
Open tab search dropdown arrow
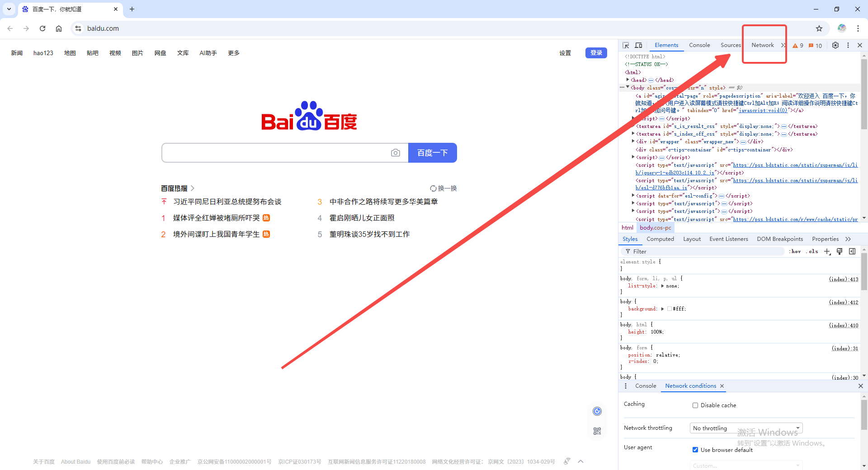[9, 9]
